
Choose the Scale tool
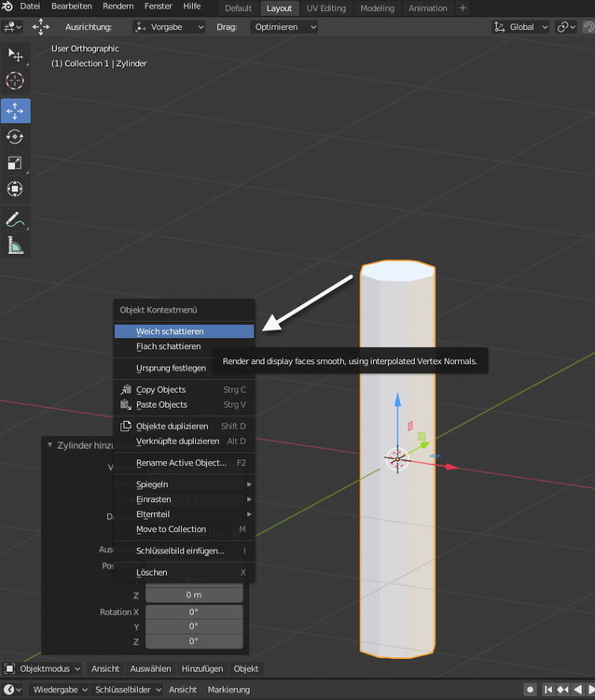[15, 163]
